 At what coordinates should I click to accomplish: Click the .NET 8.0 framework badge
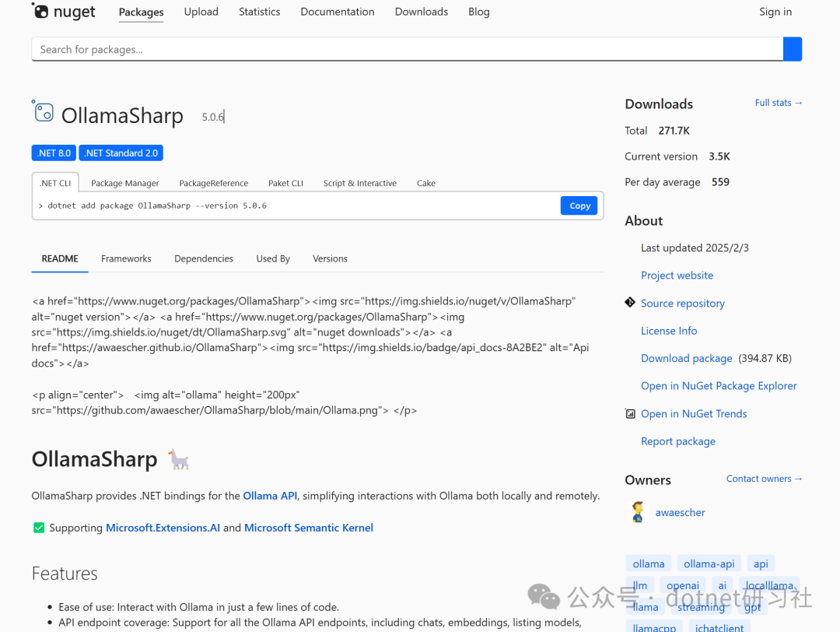[x=54, y=153]
